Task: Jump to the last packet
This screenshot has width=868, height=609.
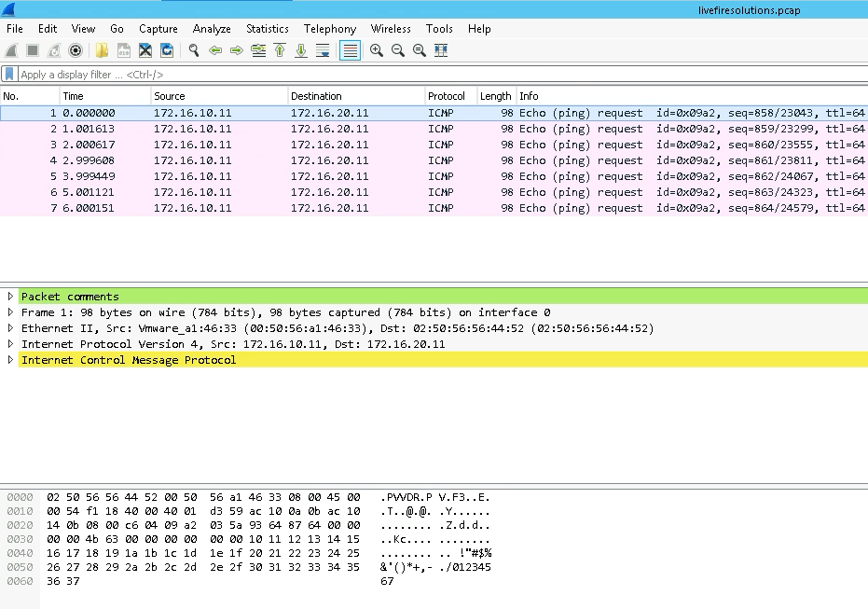Action: pyautogui.click(x=301, y=51)
